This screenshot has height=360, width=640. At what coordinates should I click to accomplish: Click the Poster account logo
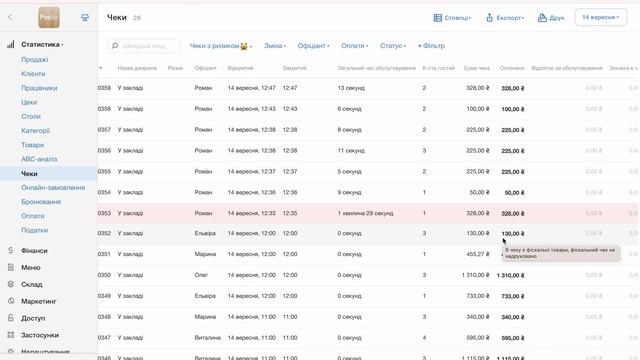[x=49, y=18]
